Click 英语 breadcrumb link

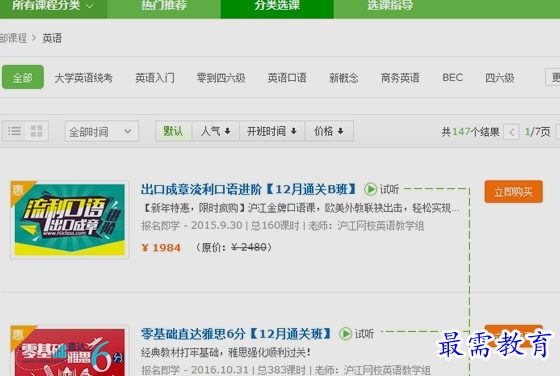[x=52, y=38]
